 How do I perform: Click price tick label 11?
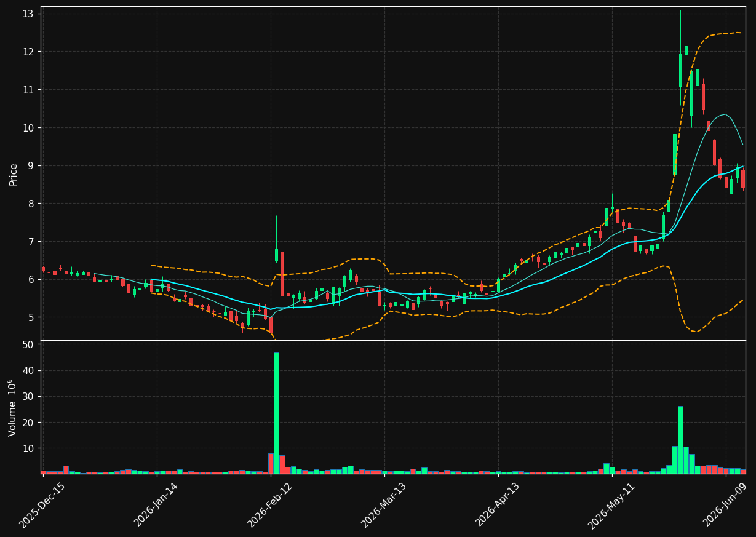click(28, 90)
